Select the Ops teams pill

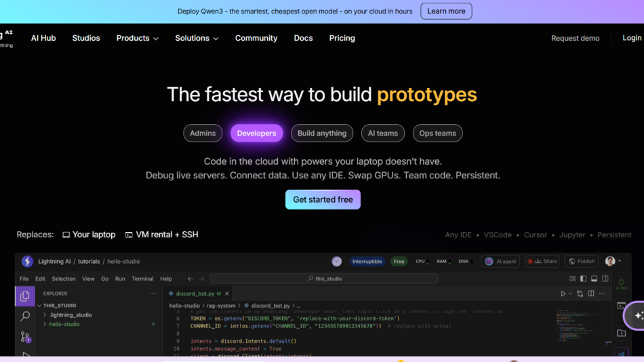[437, 133]
